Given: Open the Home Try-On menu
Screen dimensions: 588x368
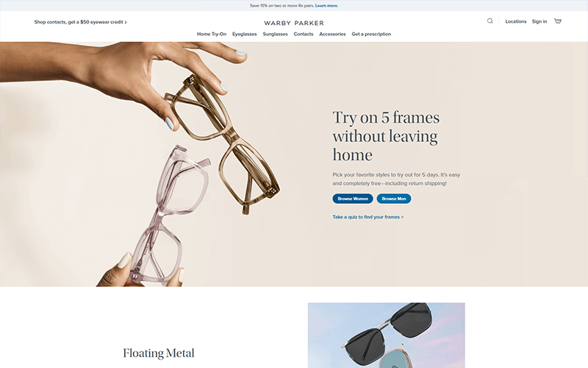Looking at the screenshot, I should pyautogui.click(x=212, y=34).
